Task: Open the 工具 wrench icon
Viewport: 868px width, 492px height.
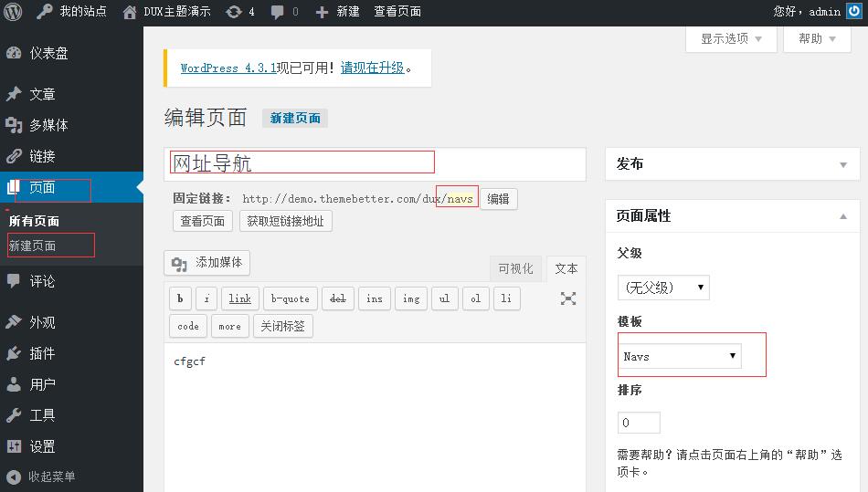Action: pos(14,415)
